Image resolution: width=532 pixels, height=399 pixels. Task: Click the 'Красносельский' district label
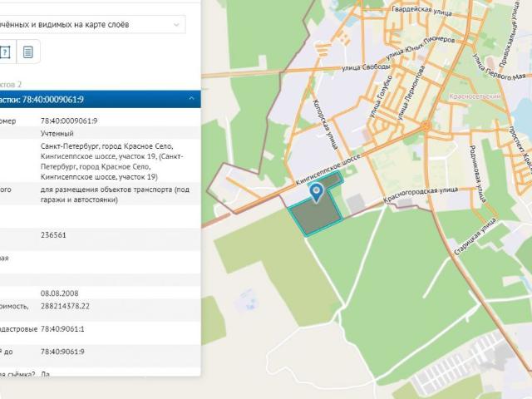(475, 96)
